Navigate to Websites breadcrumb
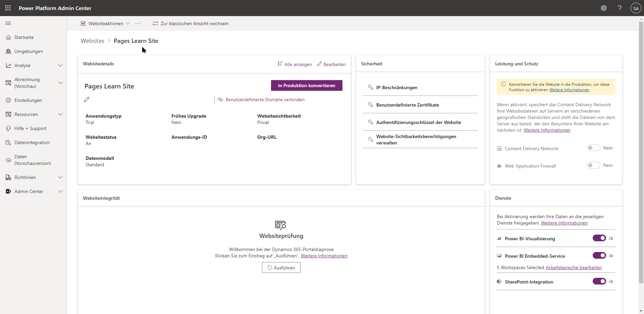644x314 pixels. point(93,41)
